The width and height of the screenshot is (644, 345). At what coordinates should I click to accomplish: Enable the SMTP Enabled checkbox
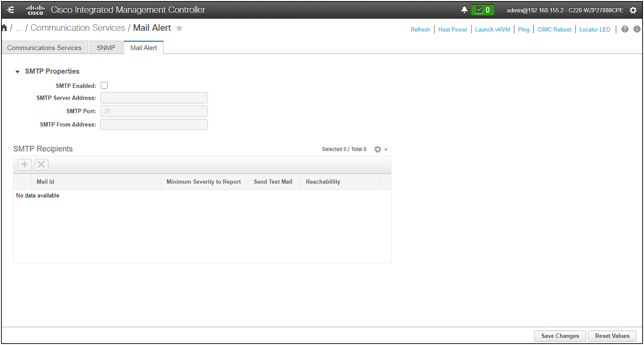point(104,86)
